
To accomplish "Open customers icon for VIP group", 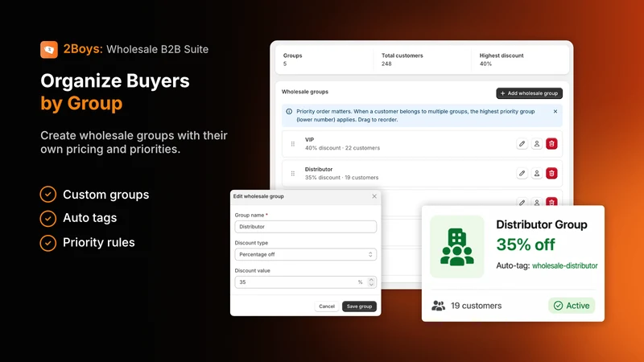I will (536, 144).
